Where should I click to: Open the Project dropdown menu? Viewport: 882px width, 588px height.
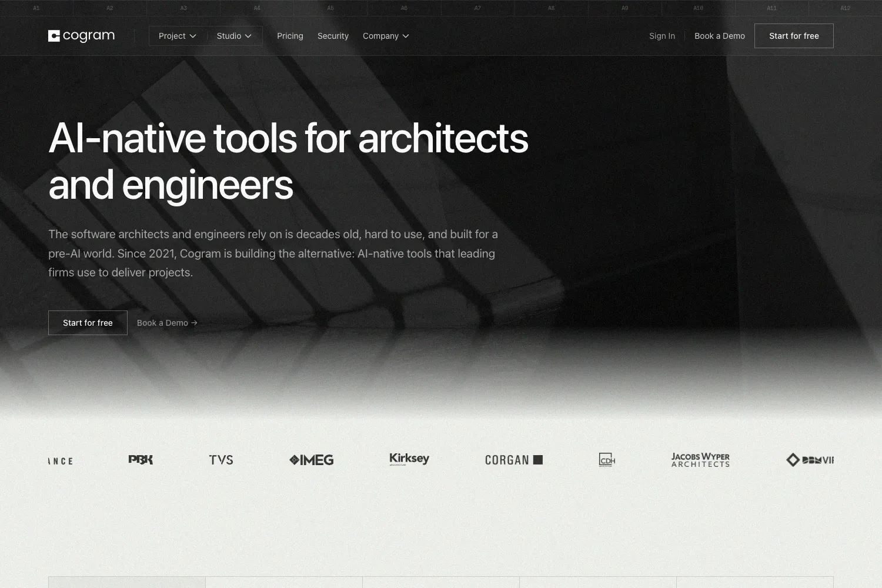point(177,36)
